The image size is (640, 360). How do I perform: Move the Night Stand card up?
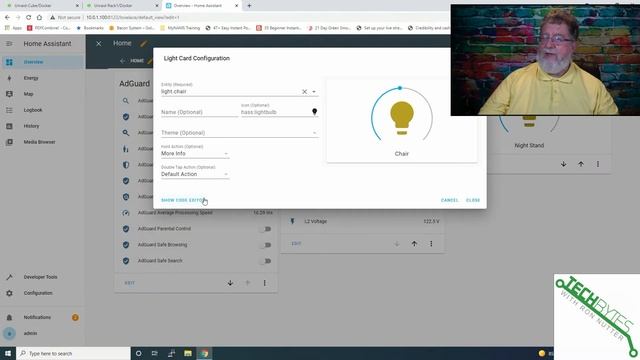581,164
